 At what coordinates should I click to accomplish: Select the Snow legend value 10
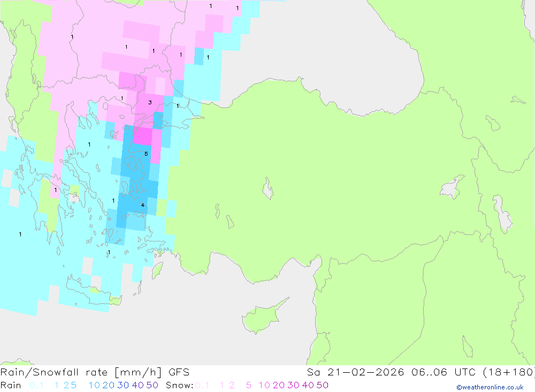pos(264,385)
